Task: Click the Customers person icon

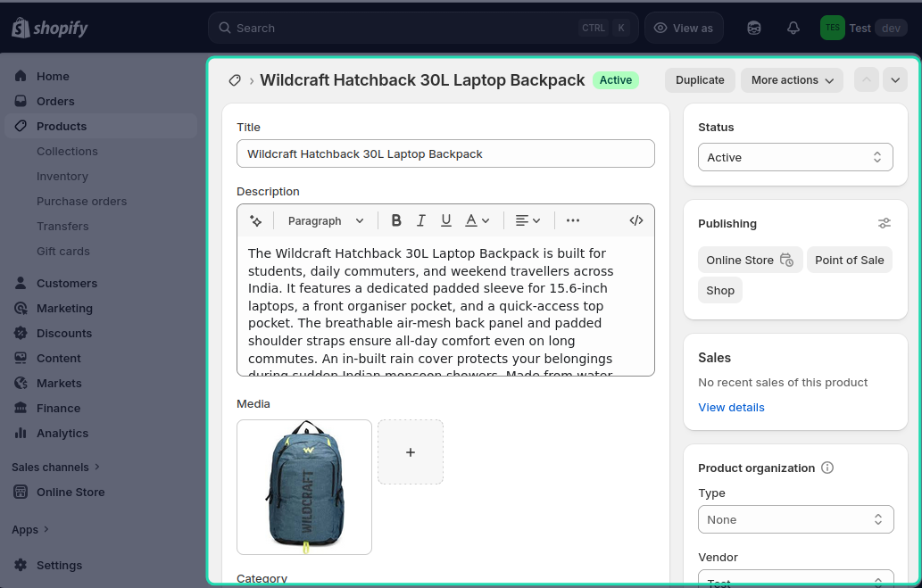Action: (x=21, y=283)
